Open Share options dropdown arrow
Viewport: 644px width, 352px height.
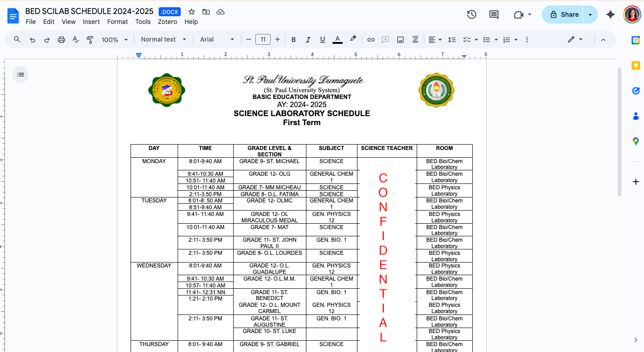click(590, 14)
